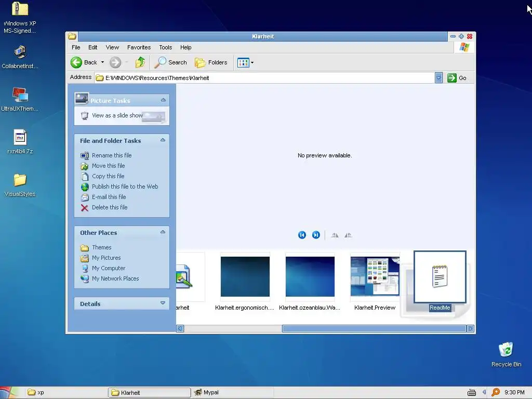Collapse the Picture Tasks panel
Image resolution: width=532 pixels, height=399 pixels.
pos(163,100)
